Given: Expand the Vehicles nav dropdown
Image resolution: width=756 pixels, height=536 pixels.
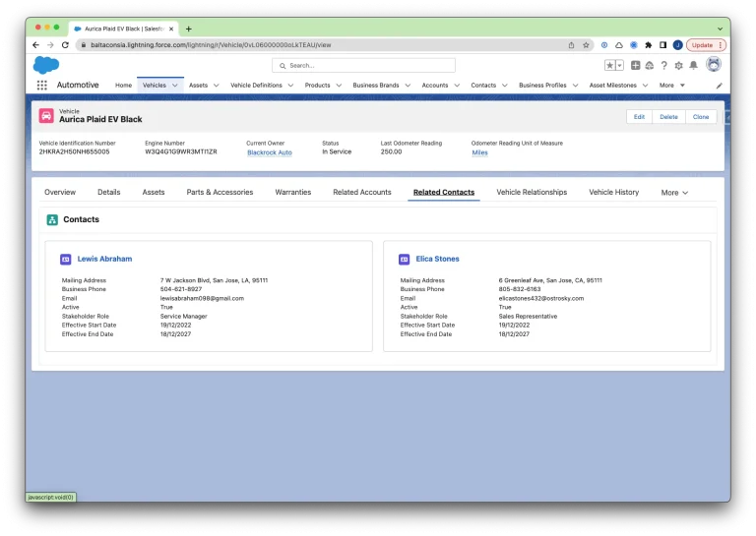Looking at the screenshot, I should click(x=175, y=86).
